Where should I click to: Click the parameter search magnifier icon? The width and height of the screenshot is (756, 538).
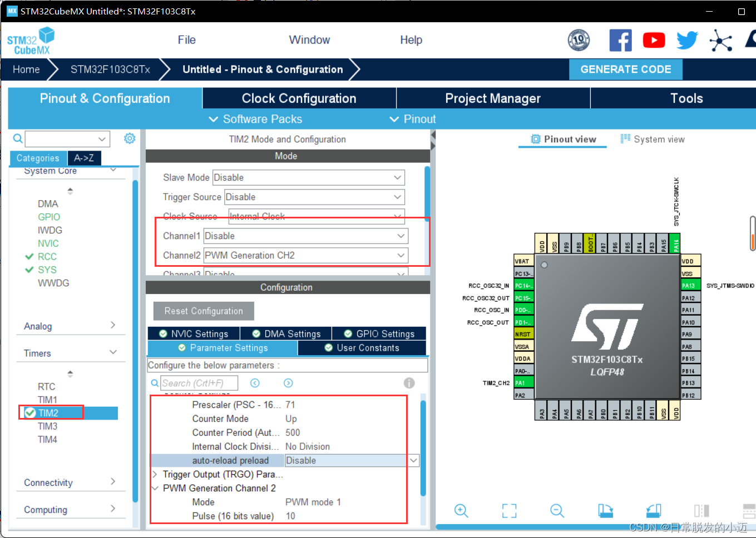tap(155, 383)
